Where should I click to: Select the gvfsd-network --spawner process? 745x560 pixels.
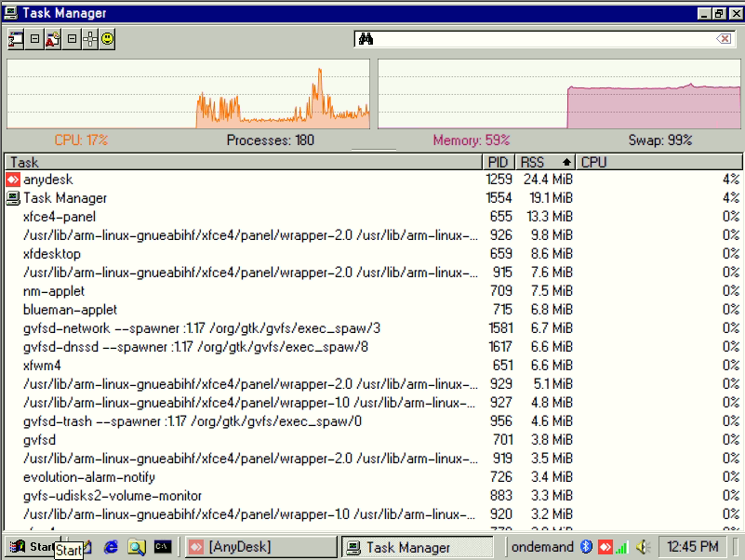click(x=374, y=328)
